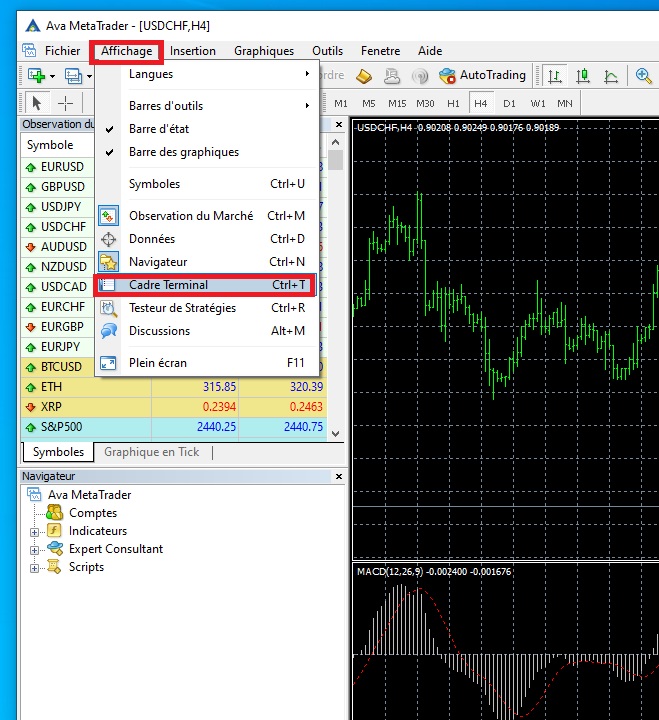Select Comptes in Navigateur tree
This screenshot has width=659, height=720.
click(x=93, y=513)
